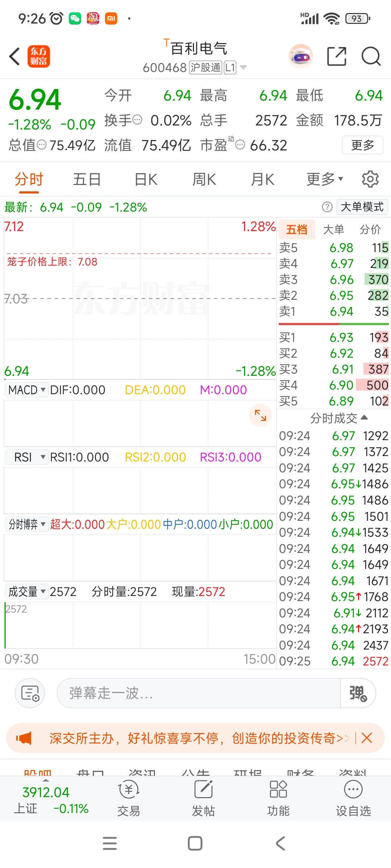Open the 分时博弈 indicator dropdown
The height and width of the screenshot is (868, 391).
point(27,524)
